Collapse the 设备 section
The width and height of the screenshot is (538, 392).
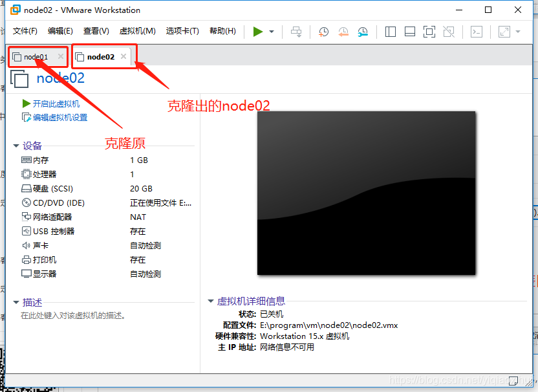tap(16, 146)
